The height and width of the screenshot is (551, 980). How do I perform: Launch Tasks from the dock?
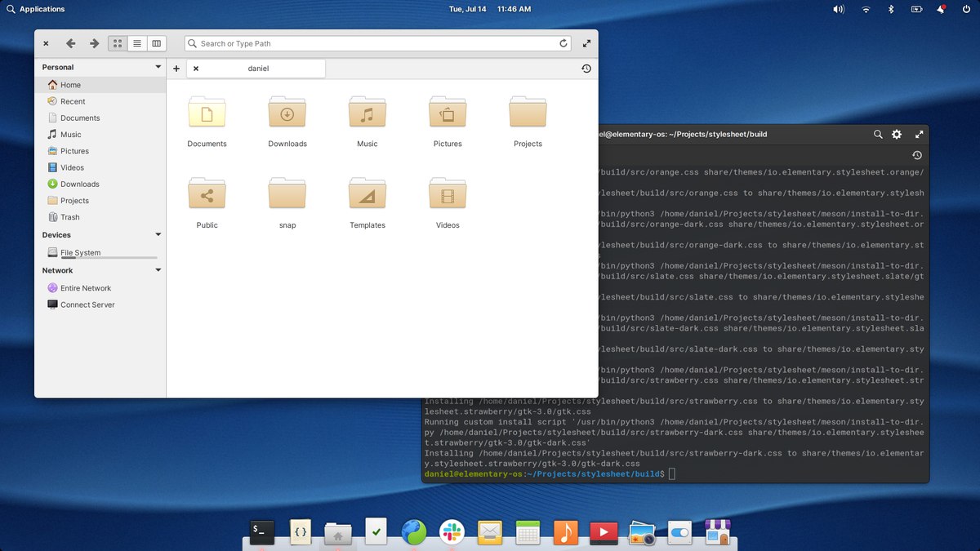[376, 531]
